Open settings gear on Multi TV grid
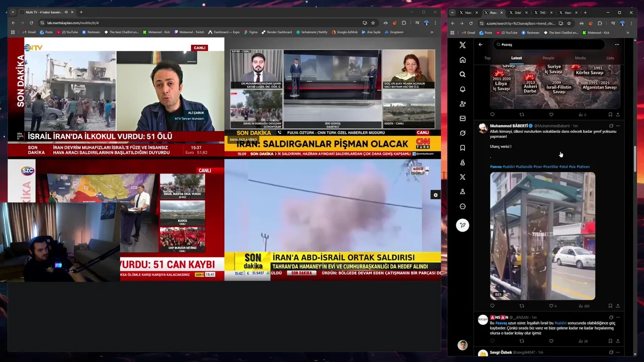The height and width of the screenshot is (362, 644). (436, 195)
